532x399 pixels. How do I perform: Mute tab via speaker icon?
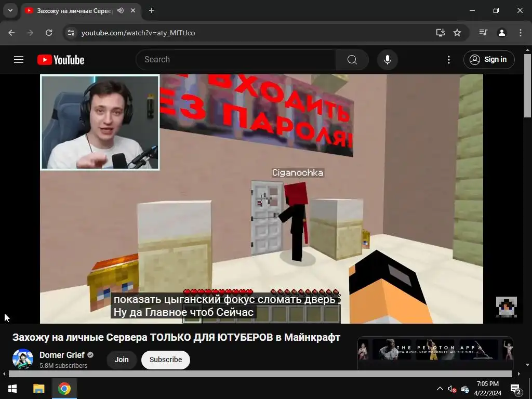(x=121, y=10)
